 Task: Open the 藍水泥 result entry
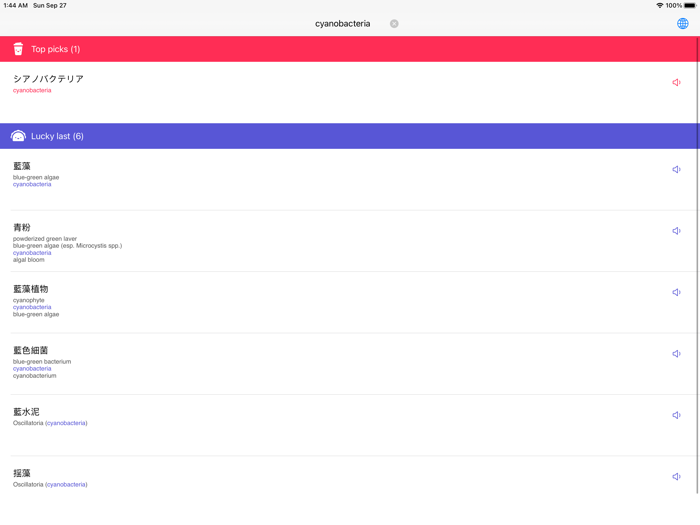[x=350, y=425]
